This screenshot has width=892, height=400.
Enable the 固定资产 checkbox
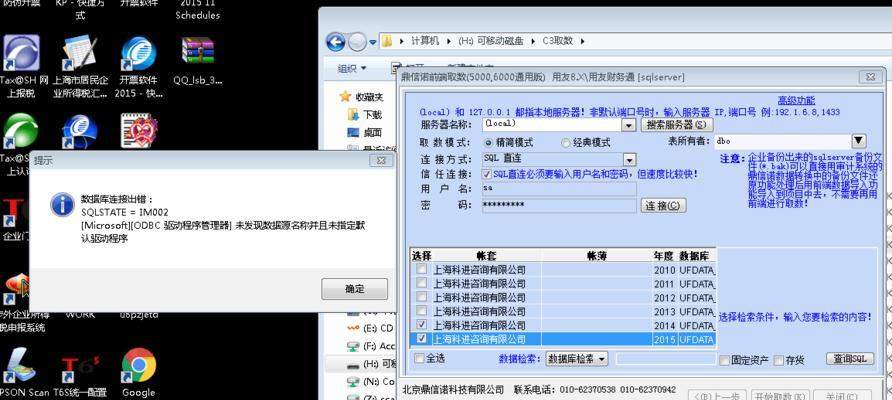click(724, 360)
